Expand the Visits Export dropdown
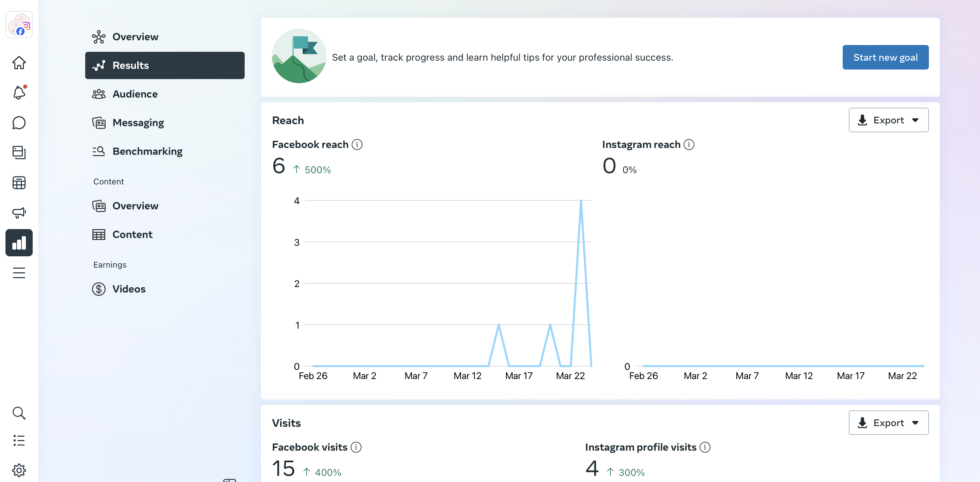 pyautogui.click(x=888, y=423)
